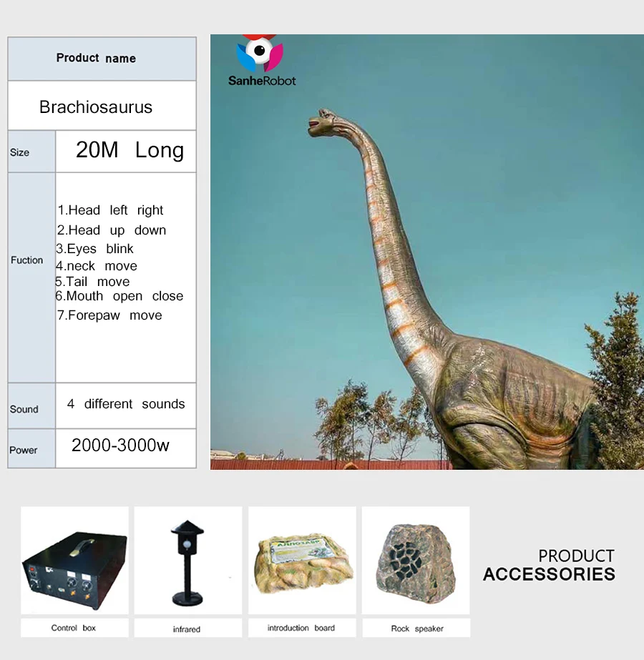Viewport: 644px width, 660px height.
Task: Click the Control box caption label
Action: (x=74, y=628)
